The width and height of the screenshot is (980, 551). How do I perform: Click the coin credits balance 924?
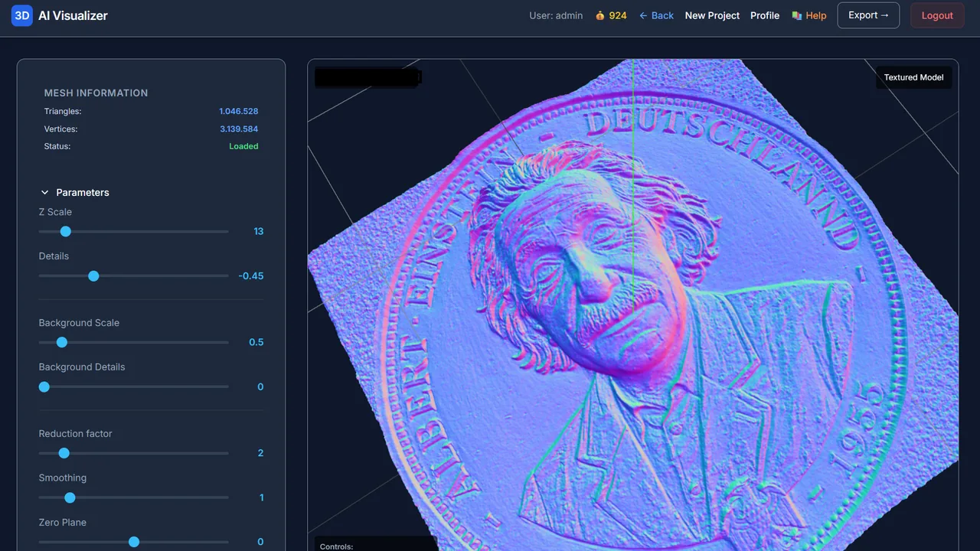tap(611, 15)
